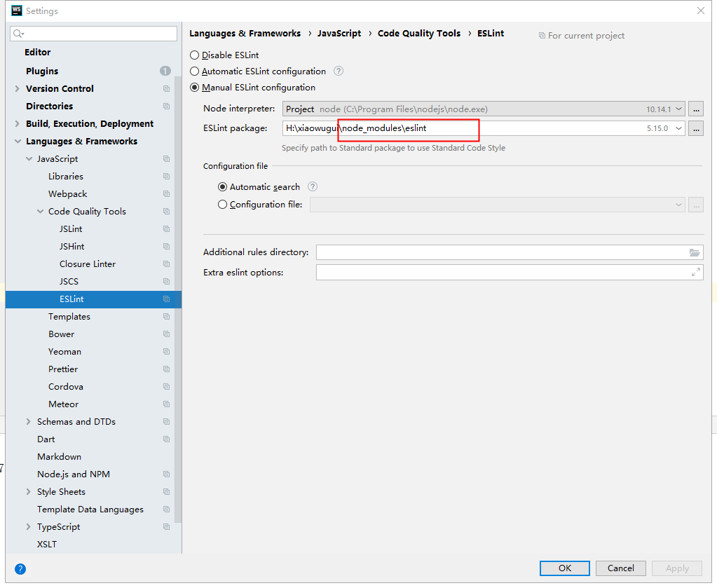Screen dimensions: 717x588
Task: Select the Disable ESLint radio button
Action: point(195,55)
